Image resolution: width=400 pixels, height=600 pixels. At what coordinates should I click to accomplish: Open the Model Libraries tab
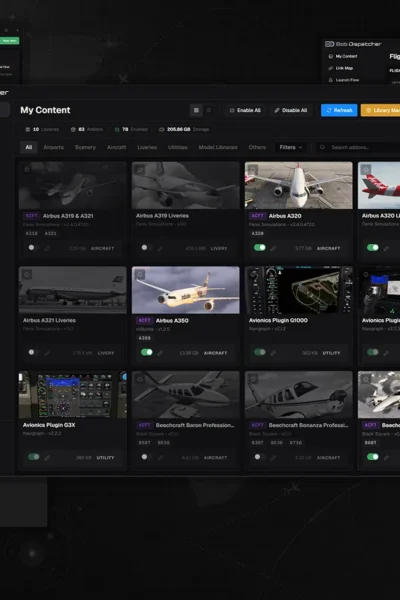(x=218, y=147)
